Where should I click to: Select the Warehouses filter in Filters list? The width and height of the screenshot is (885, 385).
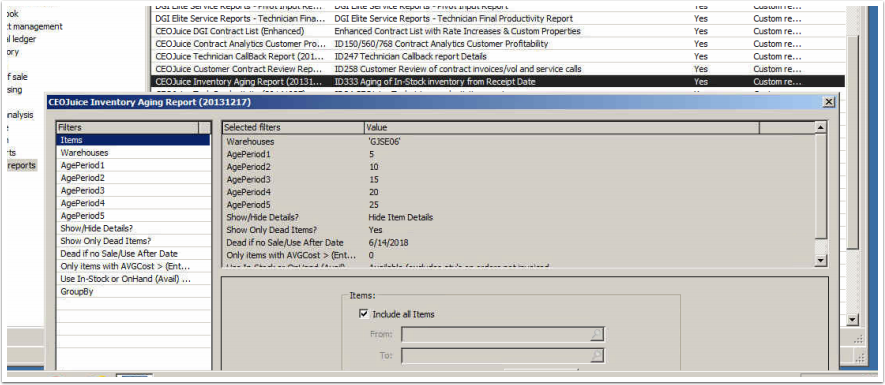coord(133,153)
